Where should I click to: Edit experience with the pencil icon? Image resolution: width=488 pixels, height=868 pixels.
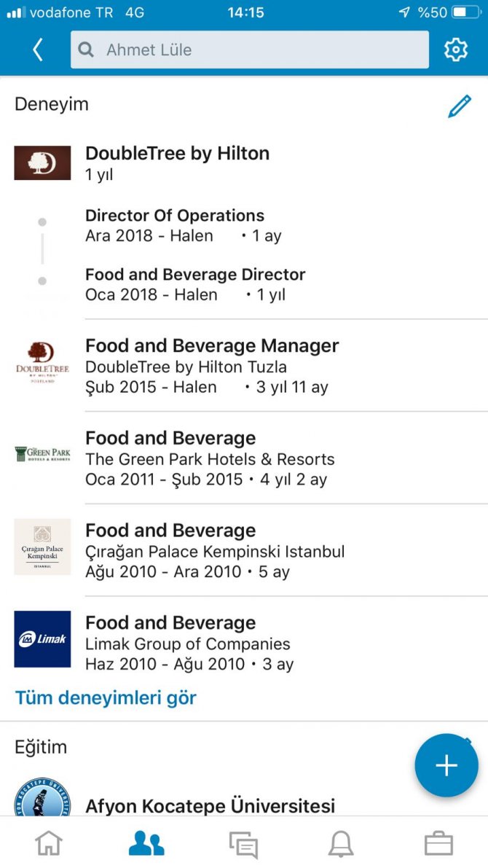tap(459, 106)
